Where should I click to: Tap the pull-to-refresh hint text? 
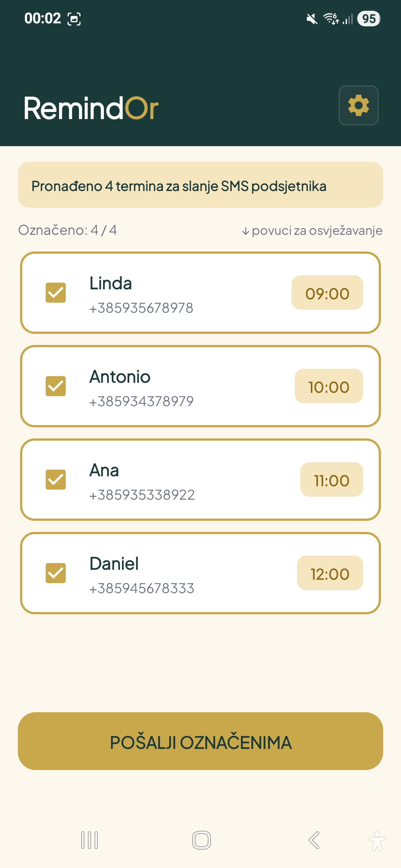point(312,231)
